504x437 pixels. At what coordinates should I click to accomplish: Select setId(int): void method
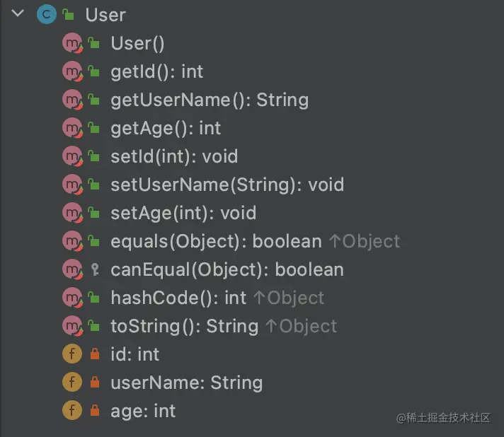coord(174,156)
